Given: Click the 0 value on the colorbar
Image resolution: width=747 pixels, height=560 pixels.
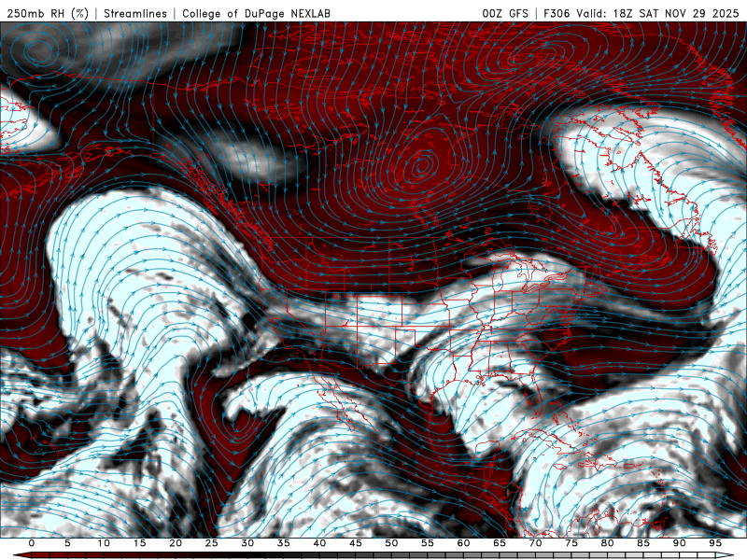Looking at the screenshot, I should pos(32,543).
